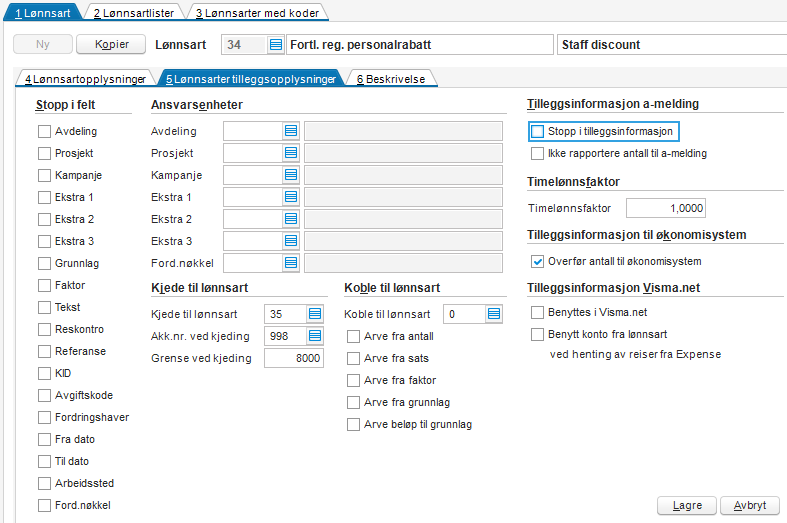This screenshot has width=787, height=523.
Task: Enable Stopp i tilleggsinformasjon checkbox
Action: (x=538, y=131)
